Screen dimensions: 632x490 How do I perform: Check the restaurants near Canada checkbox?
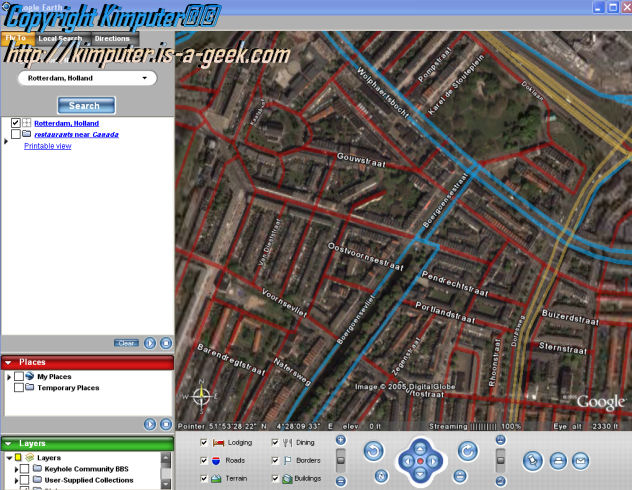click(15, 134)
